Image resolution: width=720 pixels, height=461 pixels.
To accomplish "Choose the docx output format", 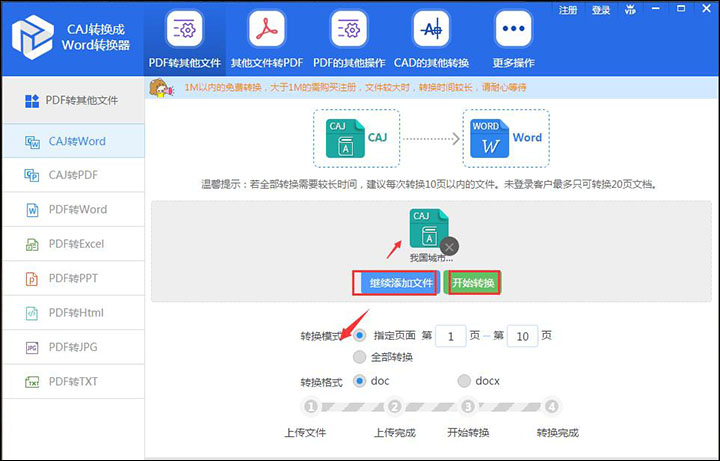I will (463, 381).
